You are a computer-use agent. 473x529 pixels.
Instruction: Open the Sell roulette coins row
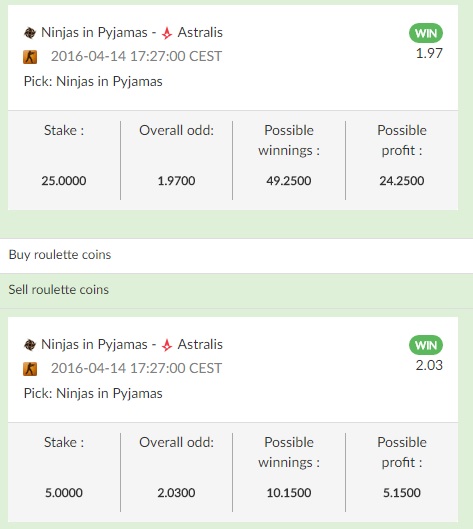point(236,290)
